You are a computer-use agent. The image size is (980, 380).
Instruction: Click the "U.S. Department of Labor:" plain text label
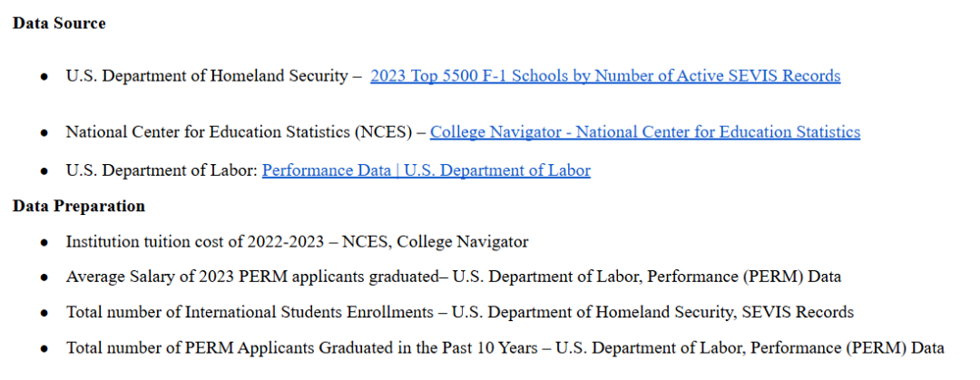pos(162,171)
